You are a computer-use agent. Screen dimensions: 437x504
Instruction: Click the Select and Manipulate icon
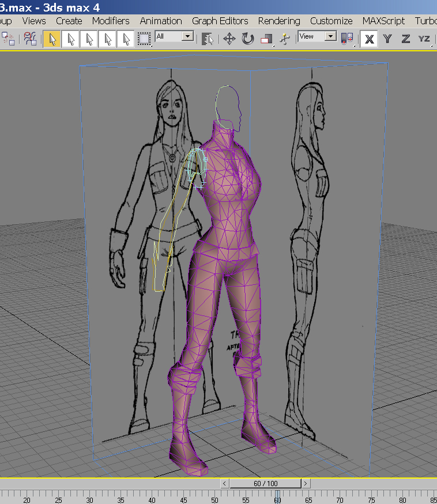284,39
